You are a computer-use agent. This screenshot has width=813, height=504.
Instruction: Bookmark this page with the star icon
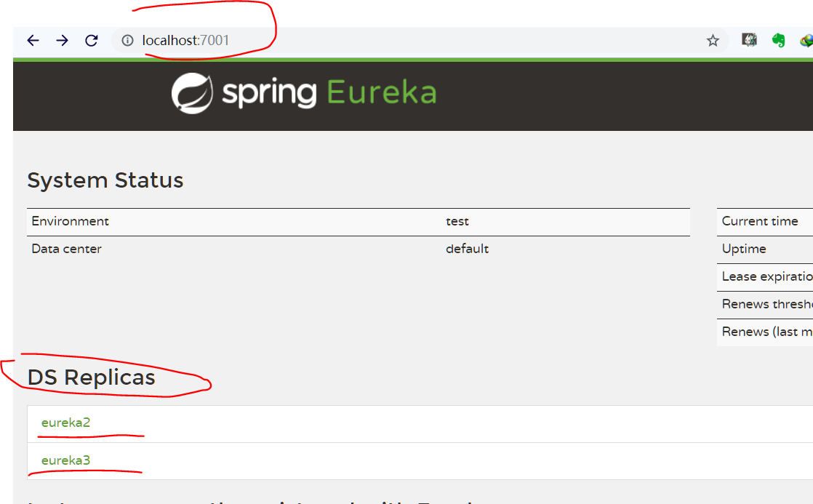point(713,40)
